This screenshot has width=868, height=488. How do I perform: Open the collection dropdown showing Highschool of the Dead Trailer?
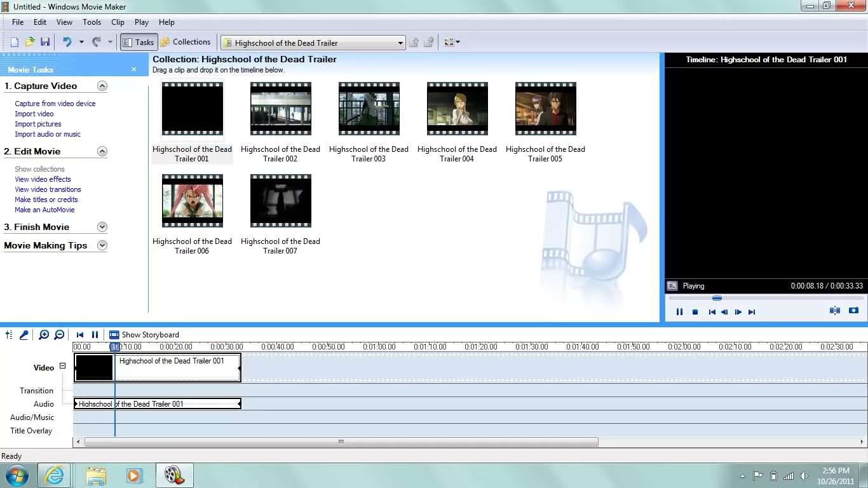click(313, 43)
